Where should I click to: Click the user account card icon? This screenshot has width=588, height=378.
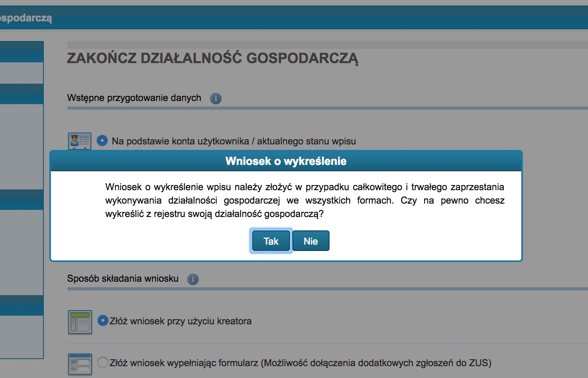pos(80,141)
